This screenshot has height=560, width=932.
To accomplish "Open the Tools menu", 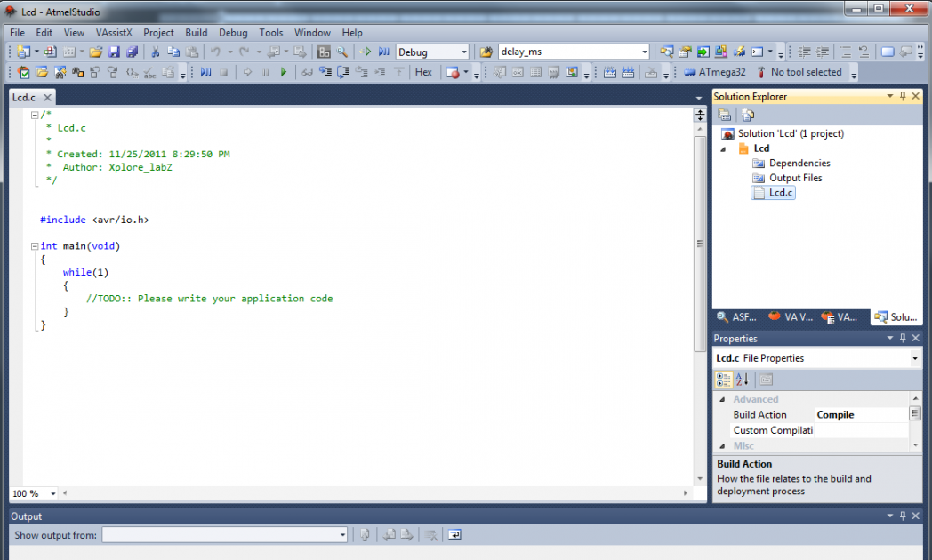I will (271, 33).
